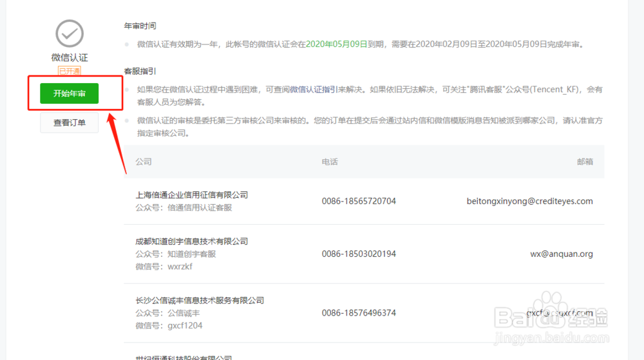Image resolution: width=644 pixels, height=360 pixels.
Task: Open the 微信认证指引 link
Action: (x=314, y=89)
